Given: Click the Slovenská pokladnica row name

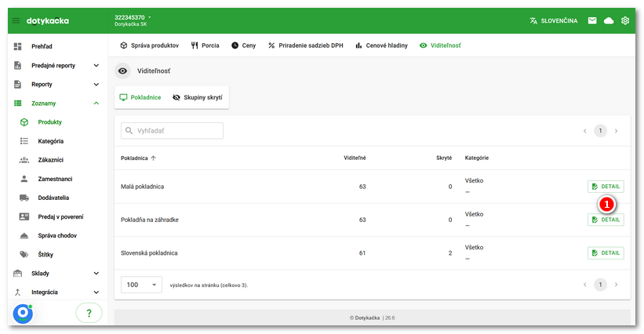Looking at the screenshot, I should click(149, 252).
